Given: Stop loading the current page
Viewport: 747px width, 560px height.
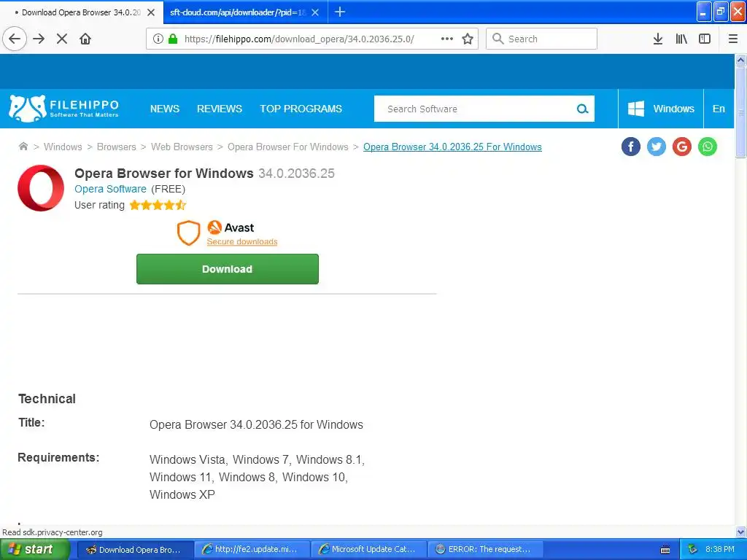Looking at the screenshot, I should (62, 39).
